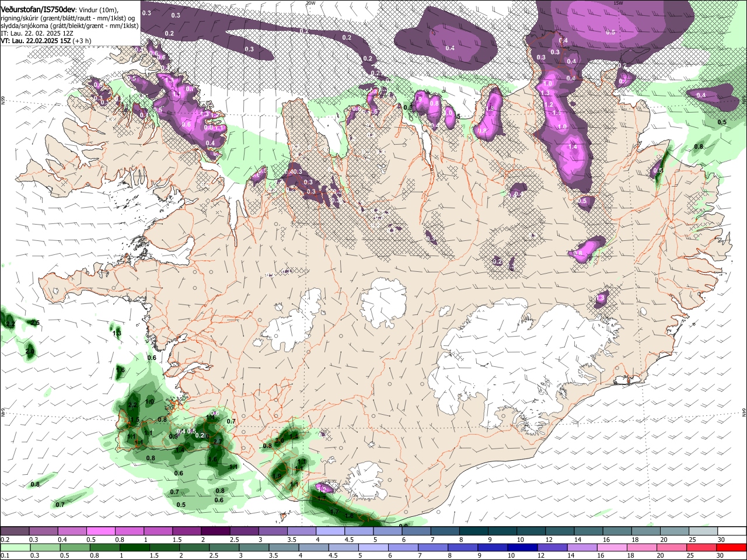Click the 1.7 rain value near south coast
This screenshot has height=560, width=747.
point(334,512)
